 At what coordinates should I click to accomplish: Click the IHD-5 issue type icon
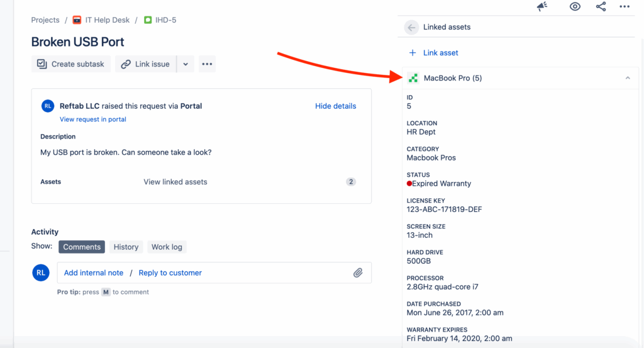pos(148,20)
